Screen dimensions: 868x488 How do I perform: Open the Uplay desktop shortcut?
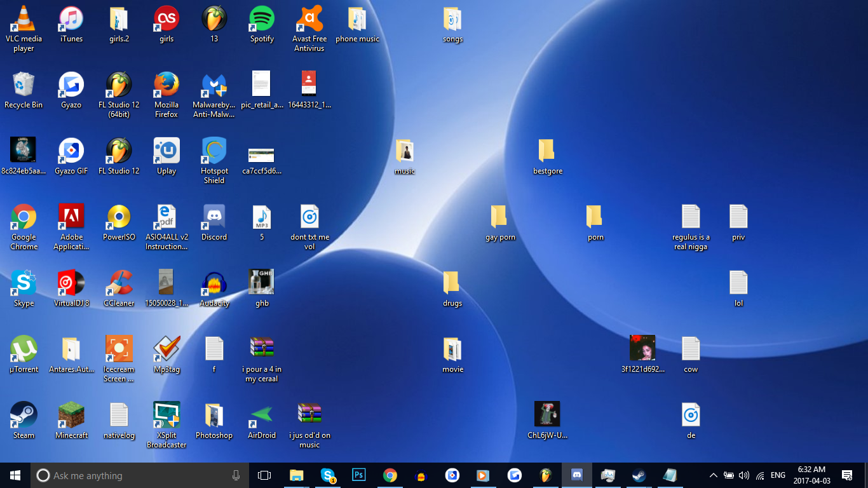166,156
